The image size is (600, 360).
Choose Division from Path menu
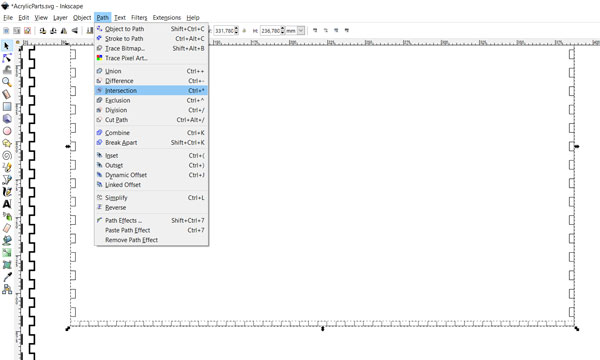click(x=151, y=110)
